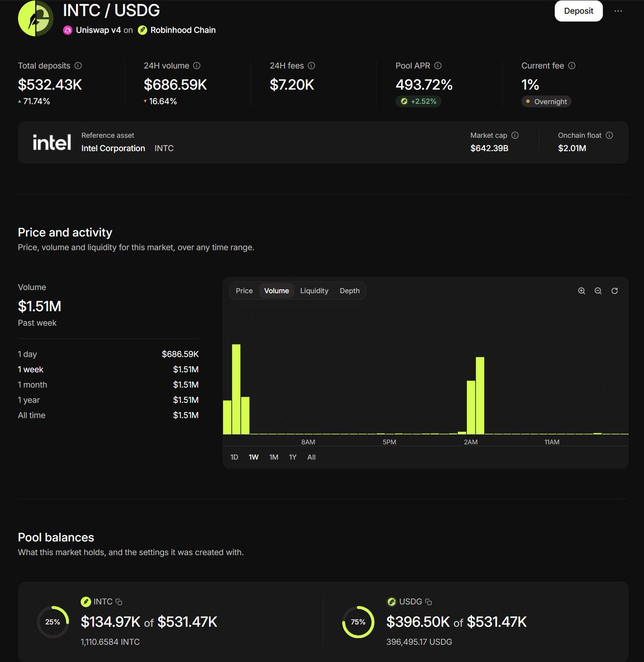The height and width of the screenshot is (662, 644).
Task: Click the info icon next to 24H volume
Action: 196,66
